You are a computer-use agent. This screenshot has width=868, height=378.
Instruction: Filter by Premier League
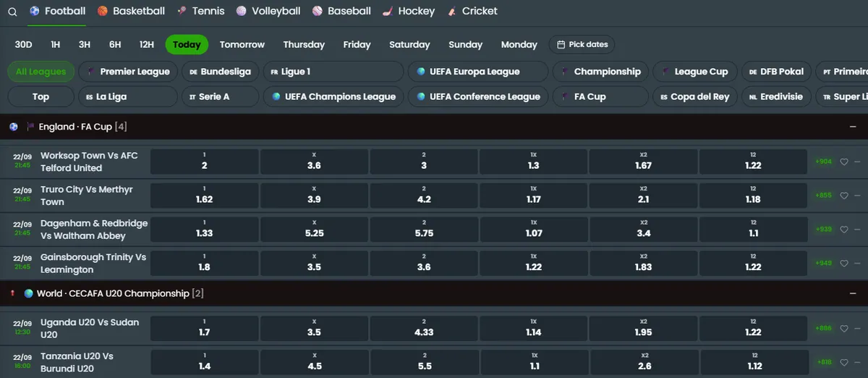128,72
